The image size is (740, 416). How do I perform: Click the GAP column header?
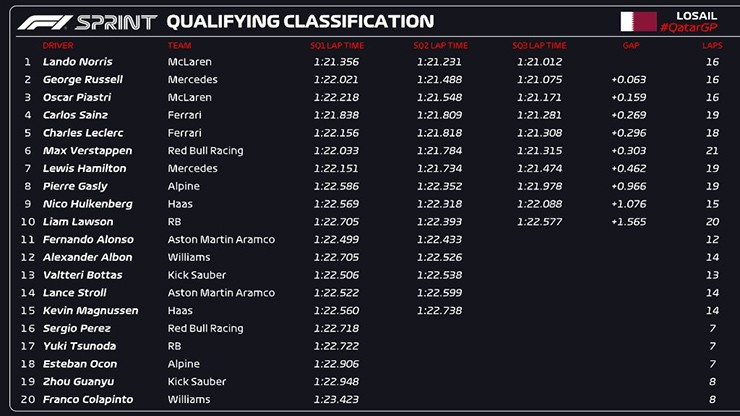tap(630, 45)
